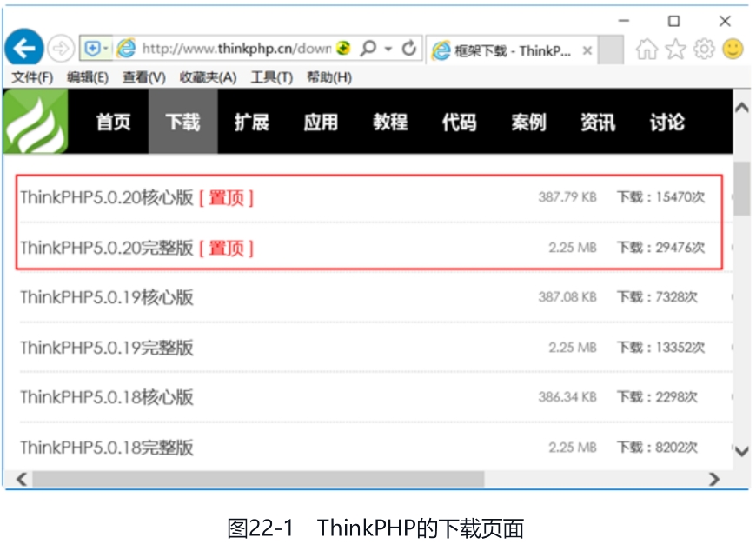Click the 下载：8202次 download count

click(x=658, y=448)
